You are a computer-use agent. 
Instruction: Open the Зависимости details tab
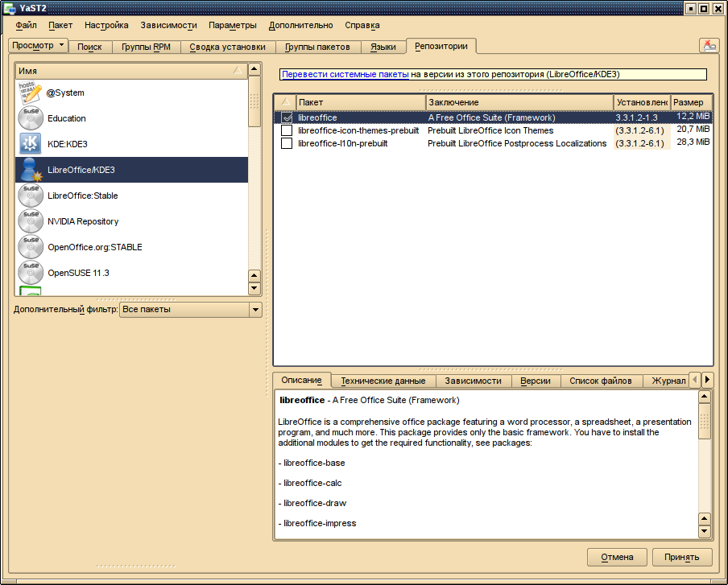473,381
